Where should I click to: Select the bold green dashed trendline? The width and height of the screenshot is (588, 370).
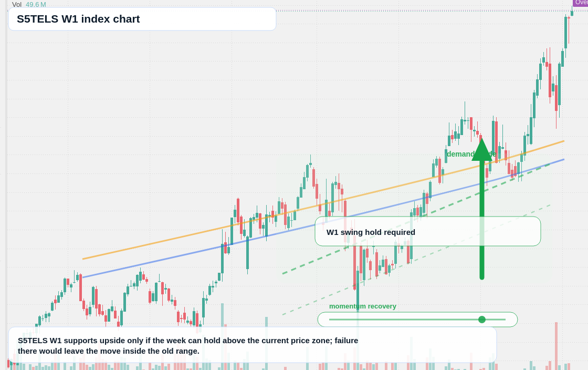click(x=416, y=219)
